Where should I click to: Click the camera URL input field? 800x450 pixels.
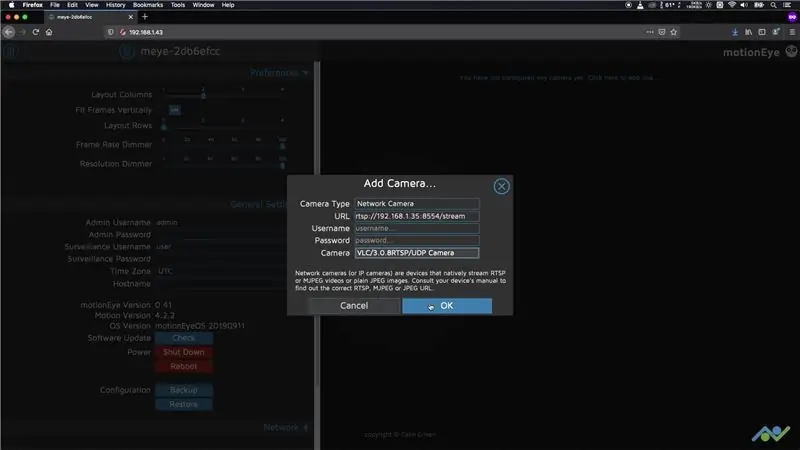coord(417,216)
